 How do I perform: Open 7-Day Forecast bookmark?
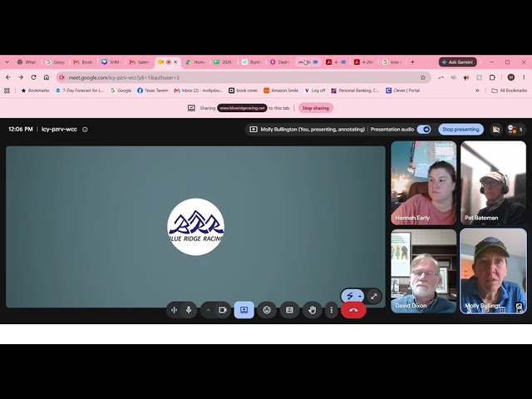(x=80, y=91)
